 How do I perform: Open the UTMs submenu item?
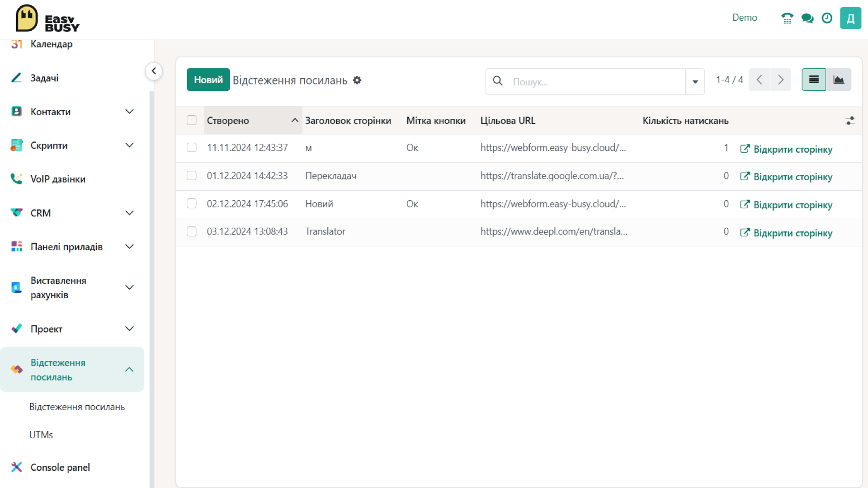coord(41,435)
